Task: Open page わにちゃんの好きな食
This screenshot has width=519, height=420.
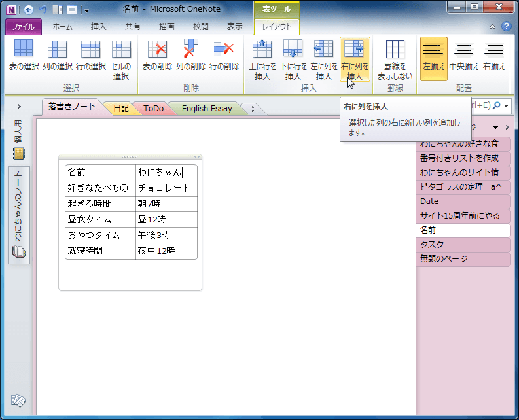Action: click(463, 144)
